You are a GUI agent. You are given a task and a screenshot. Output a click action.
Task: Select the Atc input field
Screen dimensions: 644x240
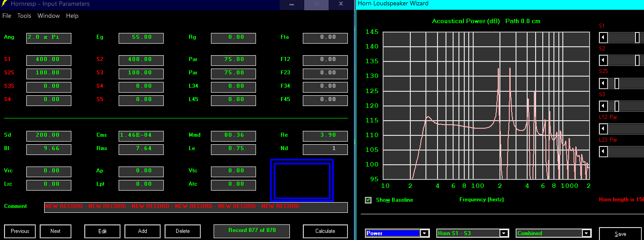click(x=233, y=185)
